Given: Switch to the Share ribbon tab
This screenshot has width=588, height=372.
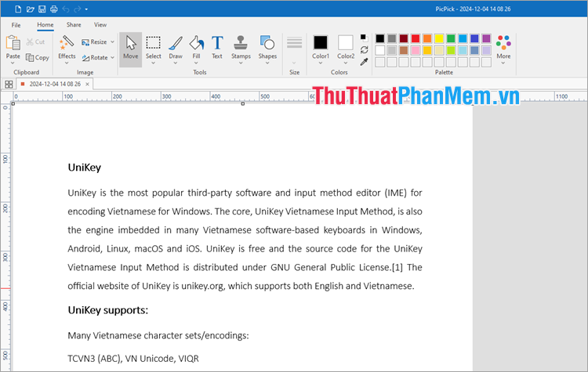Looking at the screenshot, I should (x=74, y=25).
